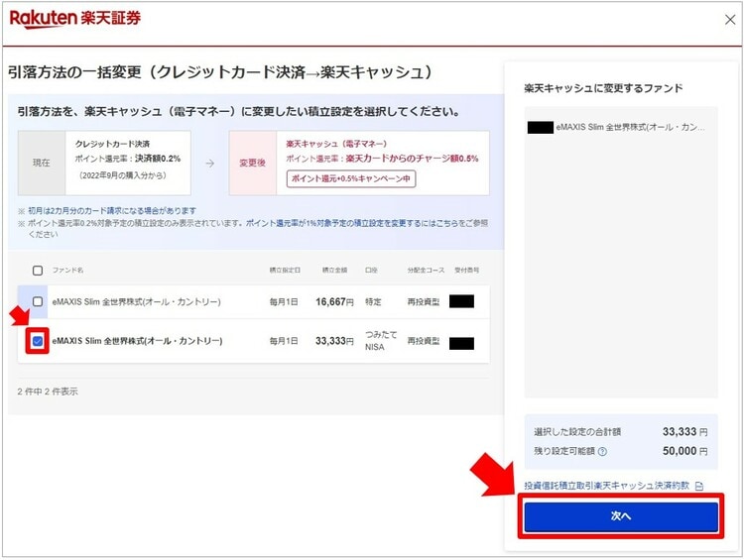Click the 現在 label box

pos(42,164)
